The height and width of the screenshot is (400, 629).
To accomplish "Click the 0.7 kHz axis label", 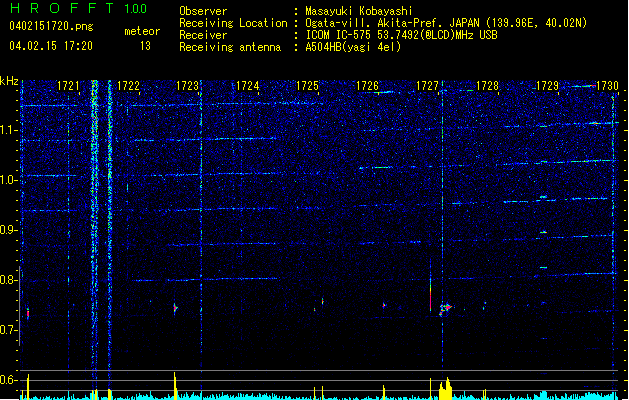I will point(9,330).
